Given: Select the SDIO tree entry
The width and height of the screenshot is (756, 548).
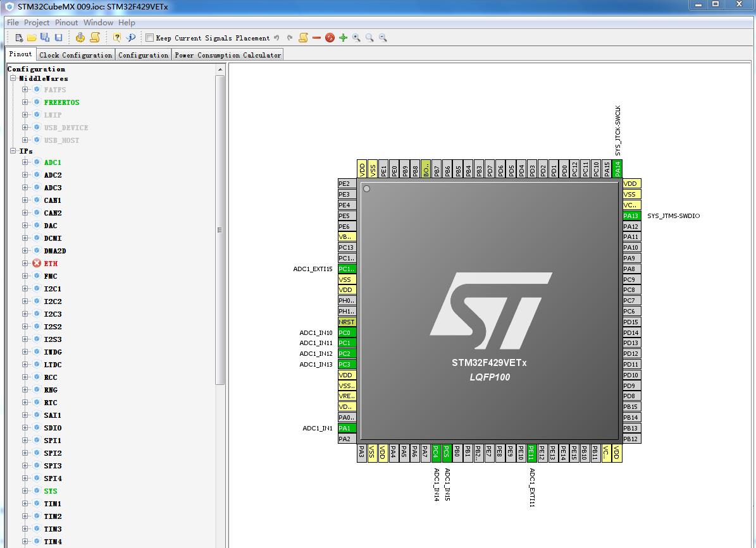Looking at the screenshot, I should pos(53,428).
